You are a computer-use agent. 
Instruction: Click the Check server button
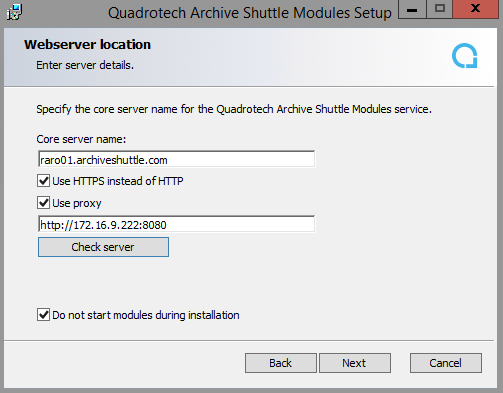click(103, 247)
